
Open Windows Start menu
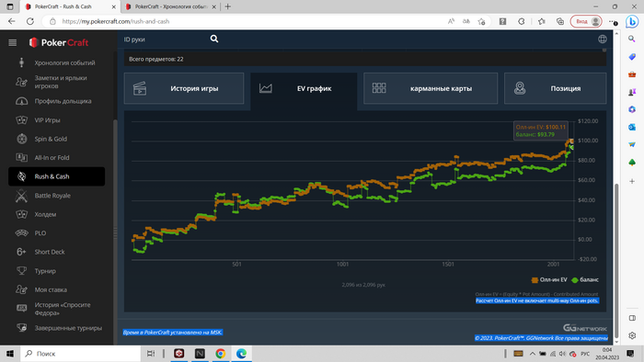[x=10, y=354]
